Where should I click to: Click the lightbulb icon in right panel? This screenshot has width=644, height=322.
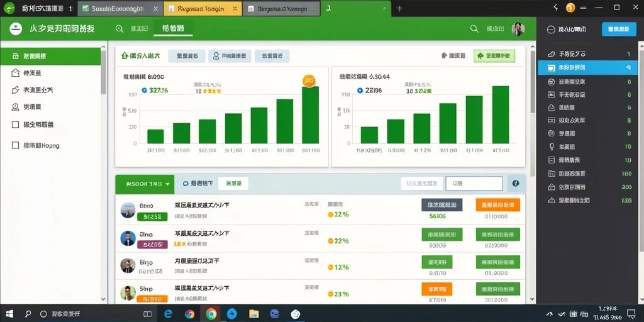[552, 147]
